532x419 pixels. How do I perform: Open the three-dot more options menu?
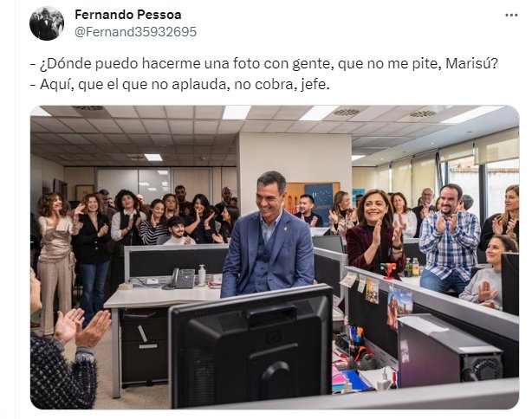(x=511, y=16)
